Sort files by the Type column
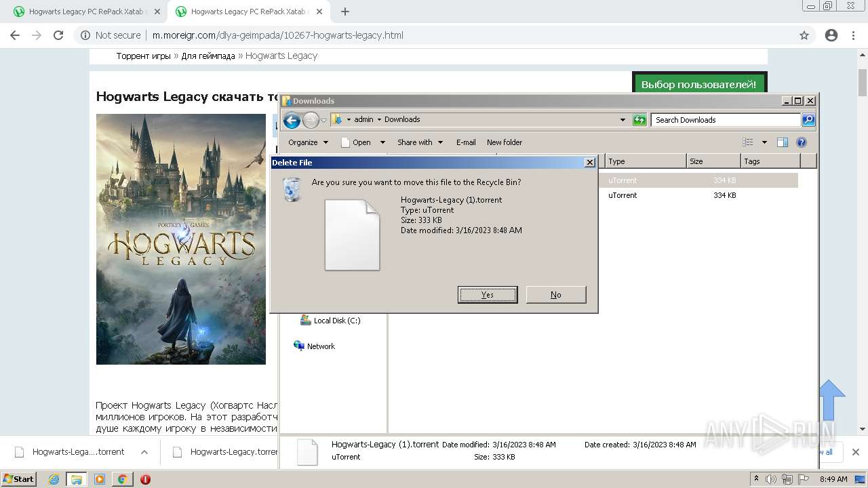 [x=645, y=161]
